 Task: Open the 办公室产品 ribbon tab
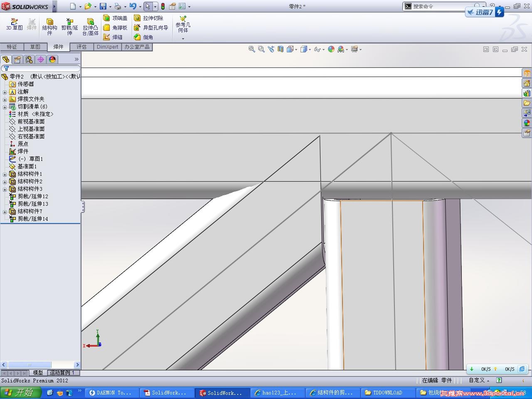coord(137,47)
